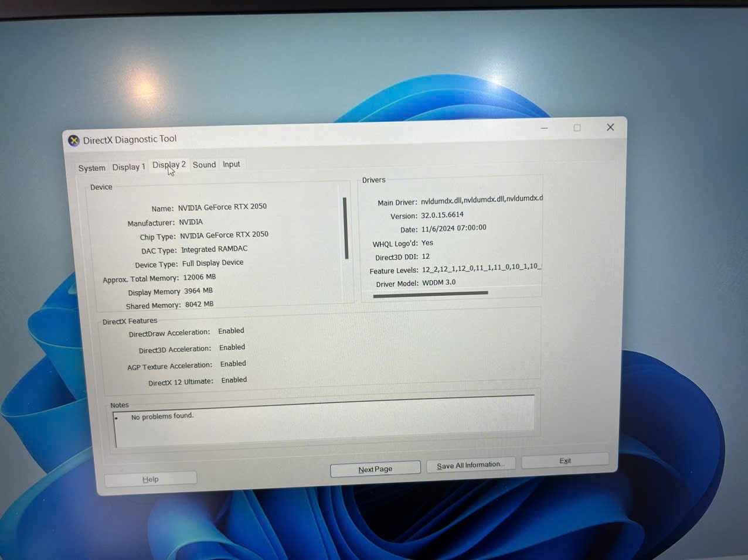Go to the Sound tab
The width and height of the screenshot is (748, 560).
click(204, 165)
